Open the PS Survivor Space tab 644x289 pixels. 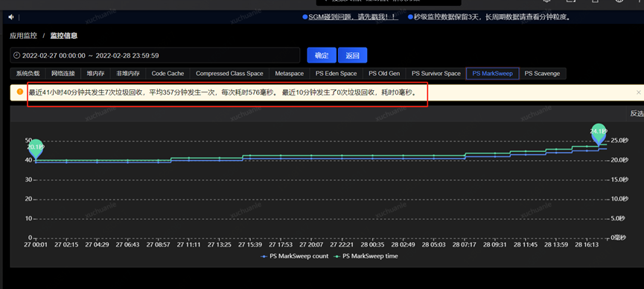[436, 74]
